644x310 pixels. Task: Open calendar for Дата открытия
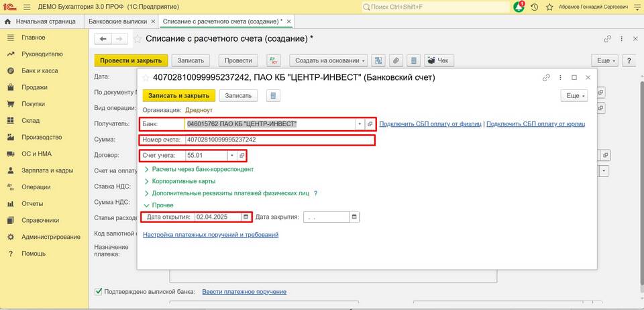[x=246, y=217]
